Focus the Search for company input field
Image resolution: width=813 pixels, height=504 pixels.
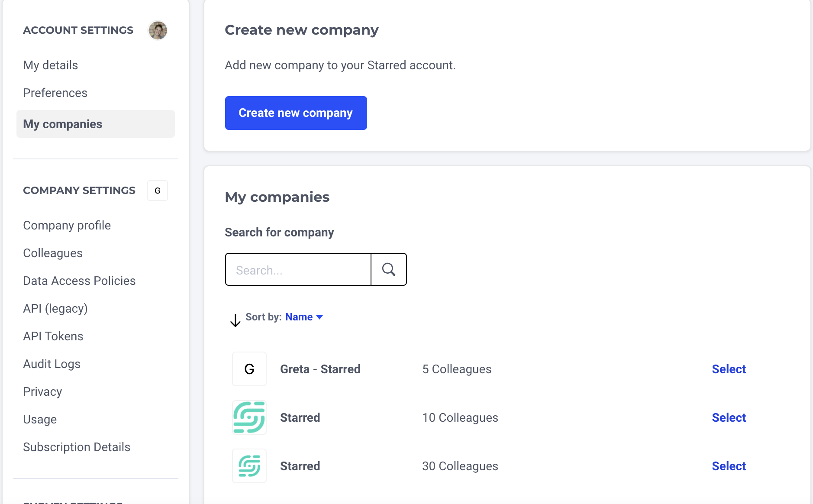point(298,269)
